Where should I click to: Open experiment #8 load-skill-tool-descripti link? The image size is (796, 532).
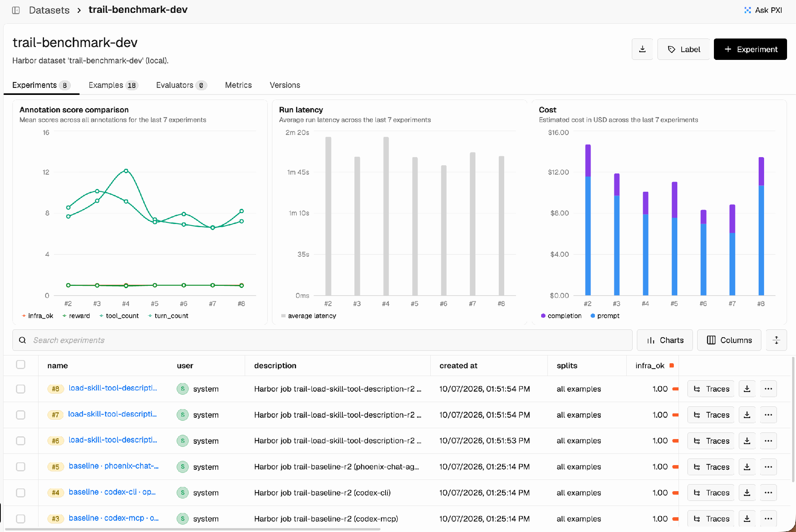pos(113,388)
